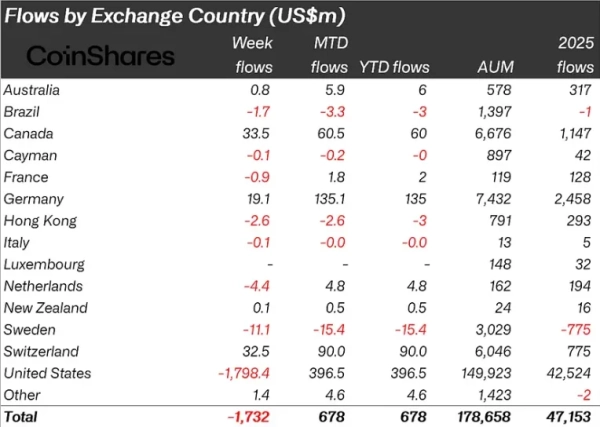Click the Canada row label
The width and height of the screenshot is (600, 427).
(x=31, y=134)
